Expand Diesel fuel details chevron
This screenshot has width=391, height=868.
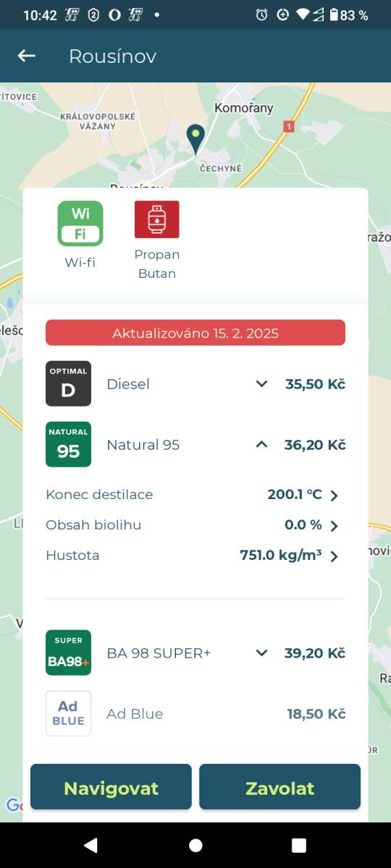click(262, 384)
